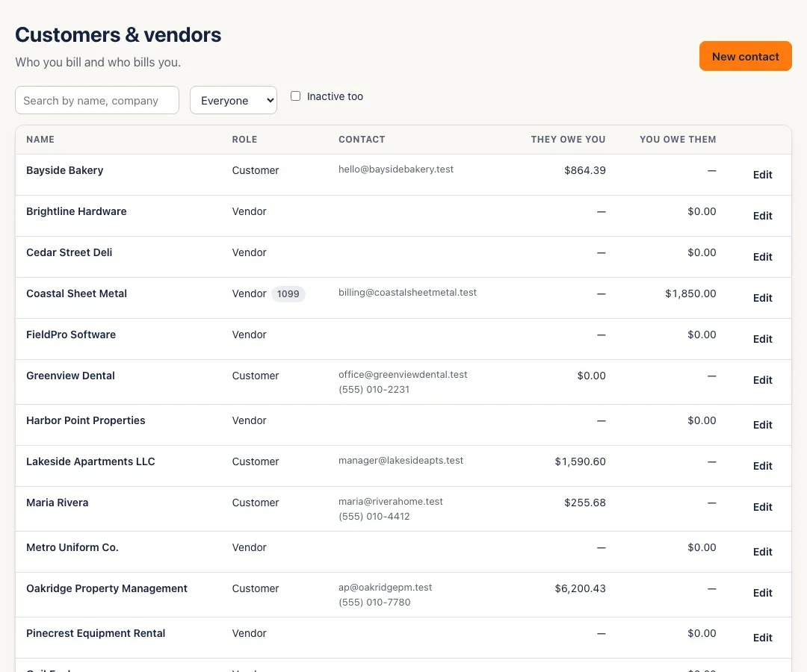The width and height of the screenshot is (807, 672).
Task: Edit Oakridge Property Management contact
Action: click(762, 594)
